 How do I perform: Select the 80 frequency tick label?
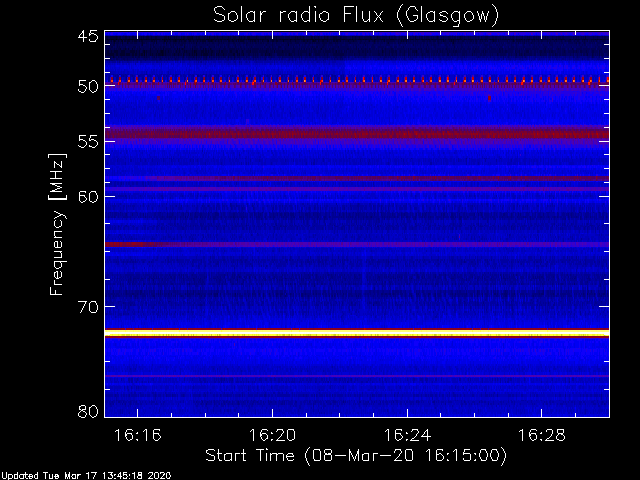(88, 411)
